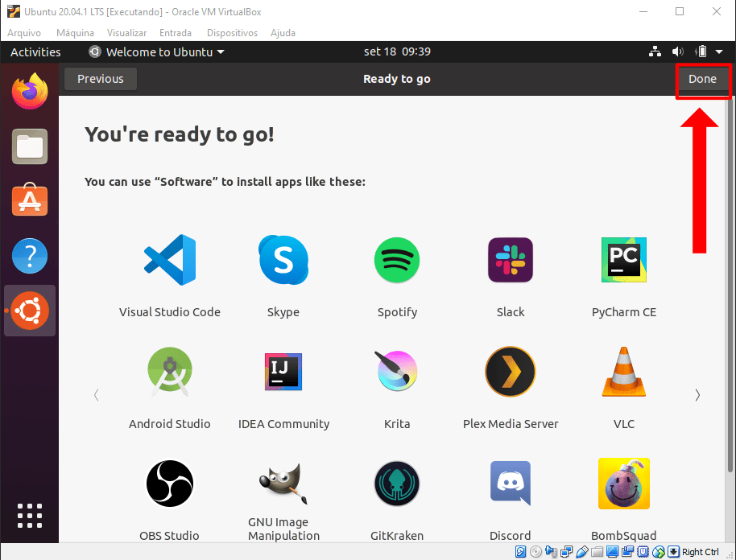Open the Visualizar menu

pyautogui.click(x=126, y=33)
